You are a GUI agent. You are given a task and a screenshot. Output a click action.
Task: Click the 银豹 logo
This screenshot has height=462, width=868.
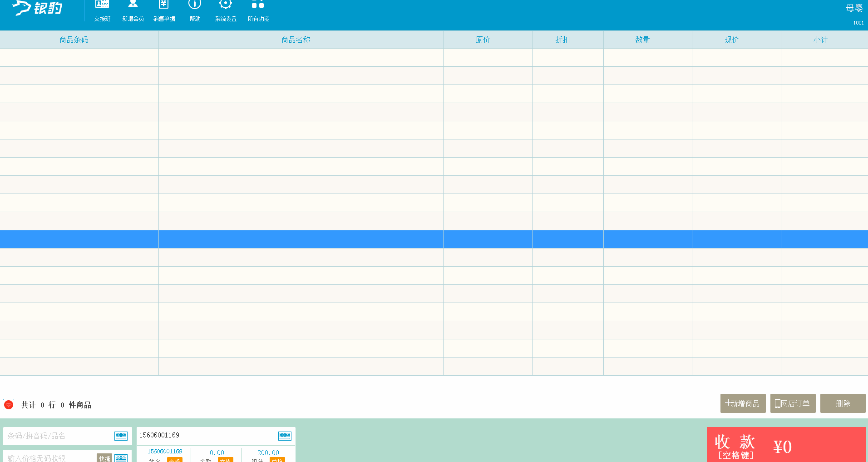pyautogui.click(x=38, y=8)
